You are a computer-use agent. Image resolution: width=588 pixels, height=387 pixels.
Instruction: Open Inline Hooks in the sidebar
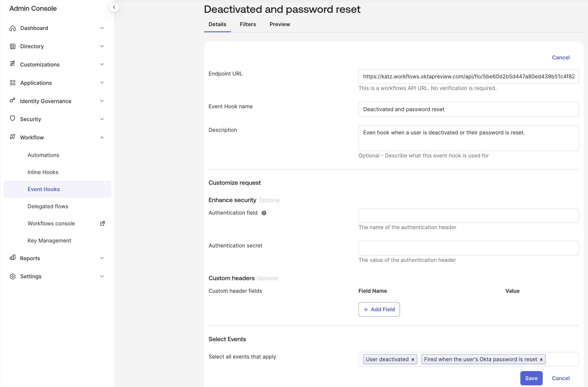point(43,172)
